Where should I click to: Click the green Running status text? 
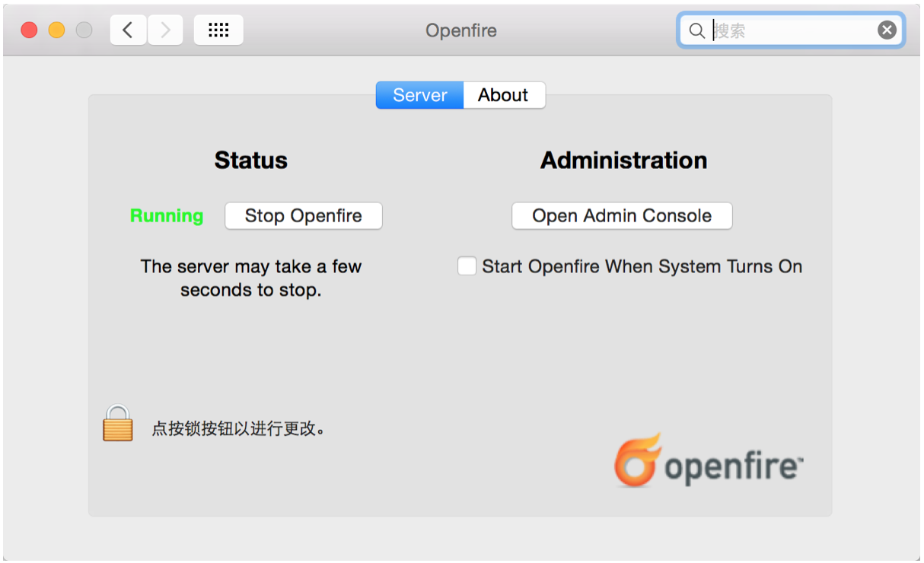click(167, 216)
